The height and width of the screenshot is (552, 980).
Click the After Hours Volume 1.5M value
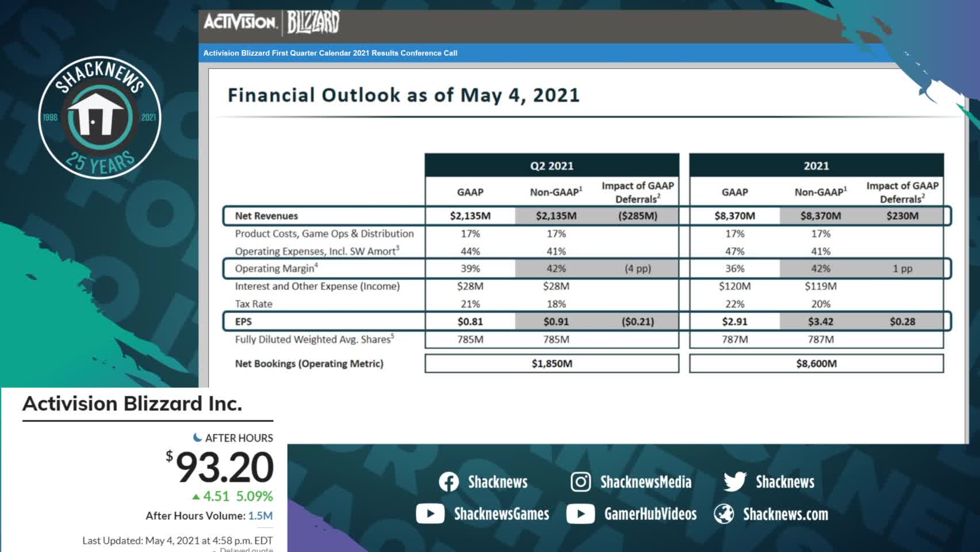[x=261, y=516]
